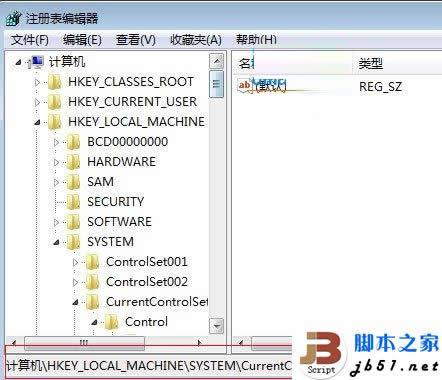Open the 查看(V) menu
Screen dimensions: 442x380
tap(136, 40)
